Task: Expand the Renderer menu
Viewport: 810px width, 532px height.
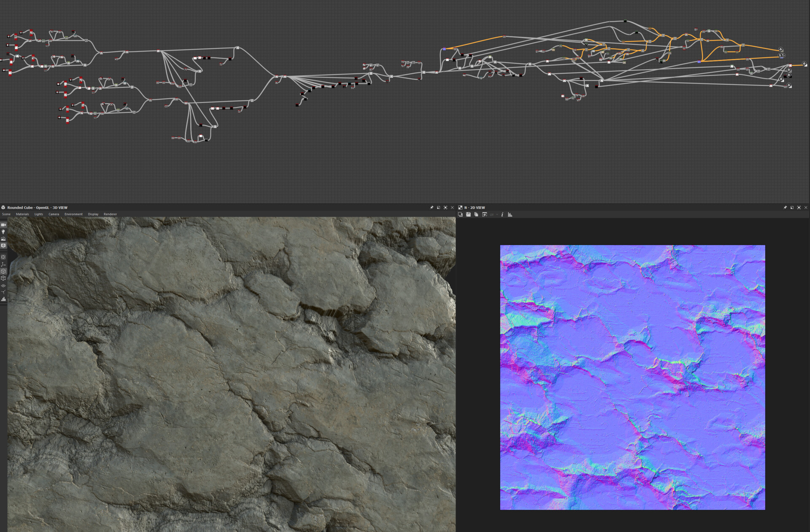Action: tap(110, 214)
